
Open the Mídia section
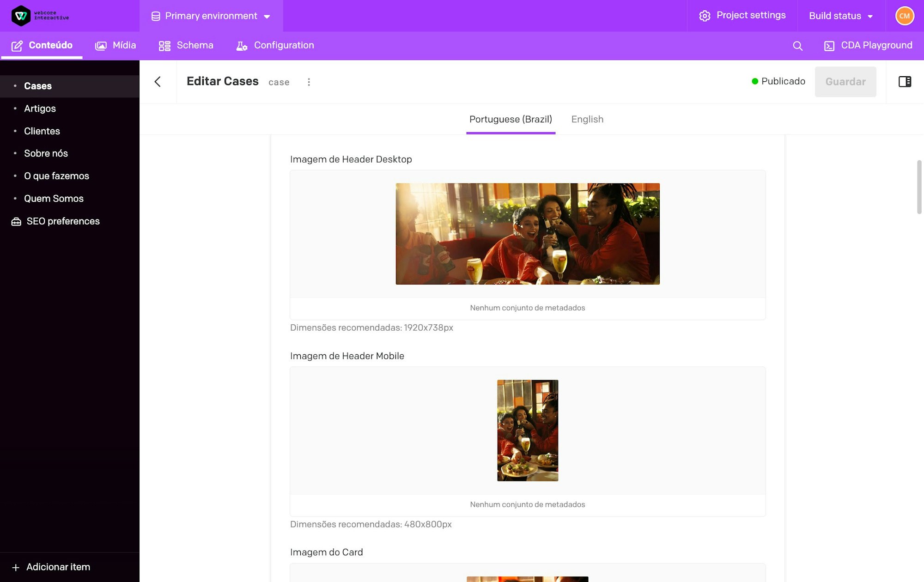tap(115, 45)
